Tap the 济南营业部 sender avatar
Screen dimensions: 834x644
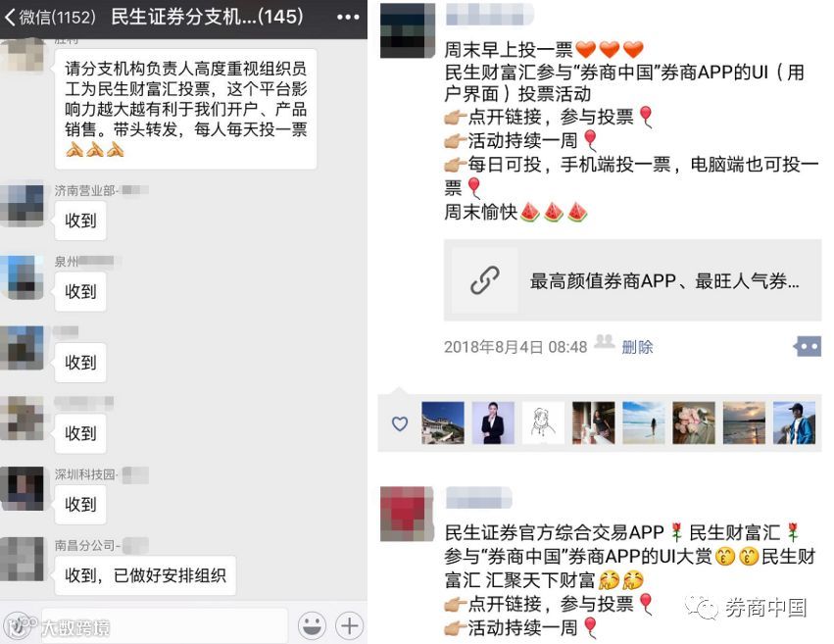pyautogui.click(x=22, y=205)
